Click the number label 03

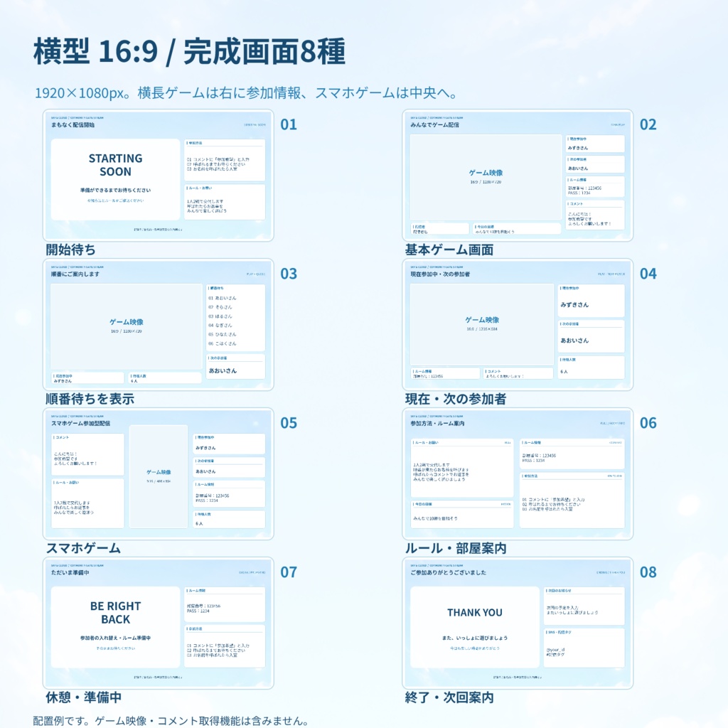tap(289, 274)
